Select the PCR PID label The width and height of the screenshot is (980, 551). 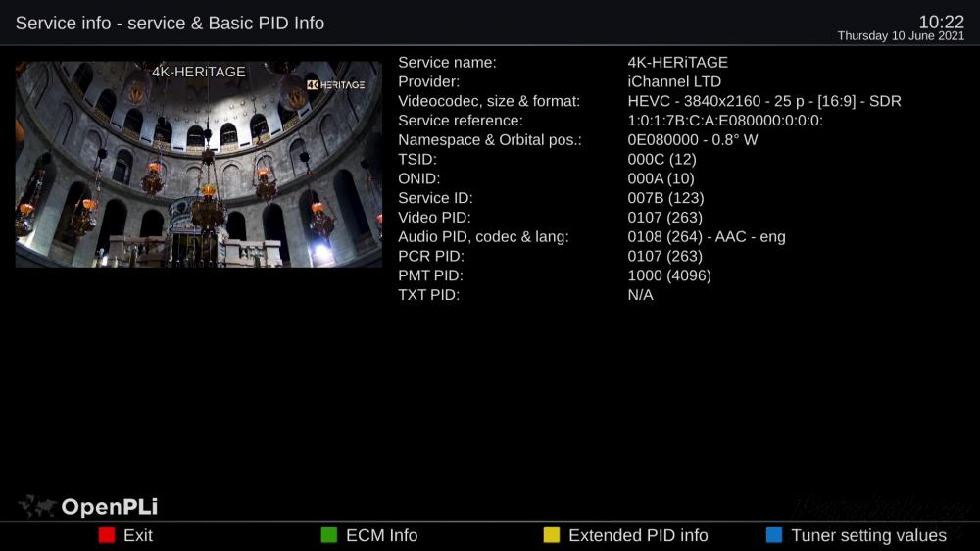[x=431, y=257]
